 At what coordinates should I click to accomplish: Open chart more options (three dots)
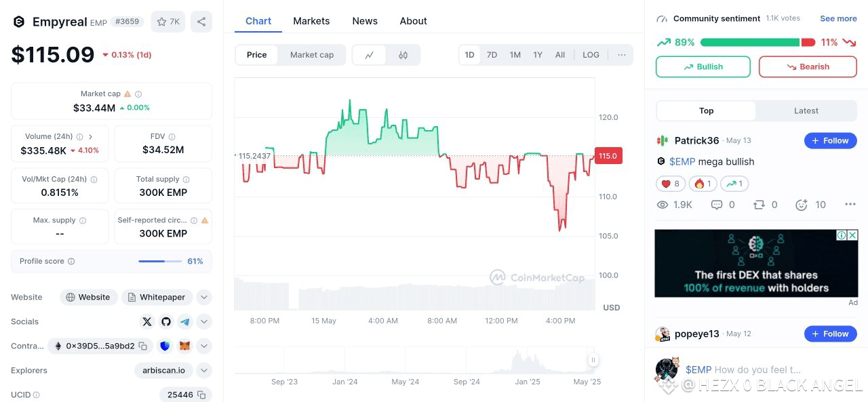point(622,55)
